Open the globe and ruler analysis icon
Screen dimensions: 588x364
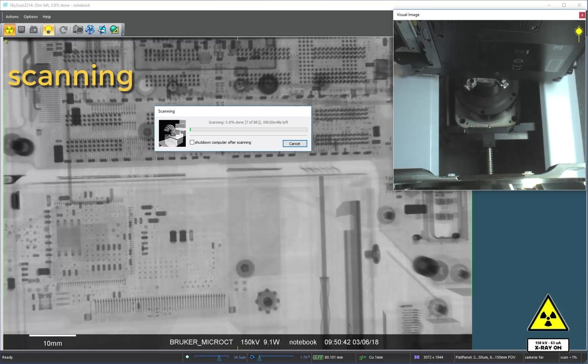tap(114, 30)
